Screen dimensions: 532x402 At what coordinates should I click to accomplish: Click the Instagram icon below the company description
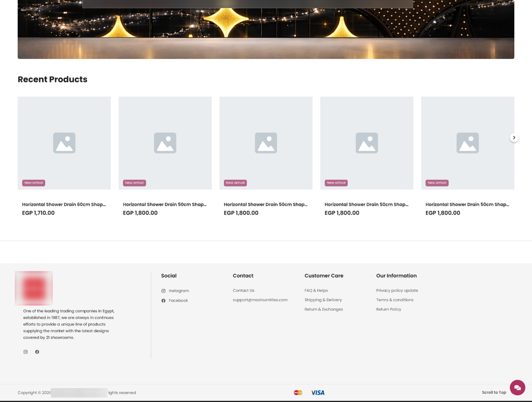point(26,352)
